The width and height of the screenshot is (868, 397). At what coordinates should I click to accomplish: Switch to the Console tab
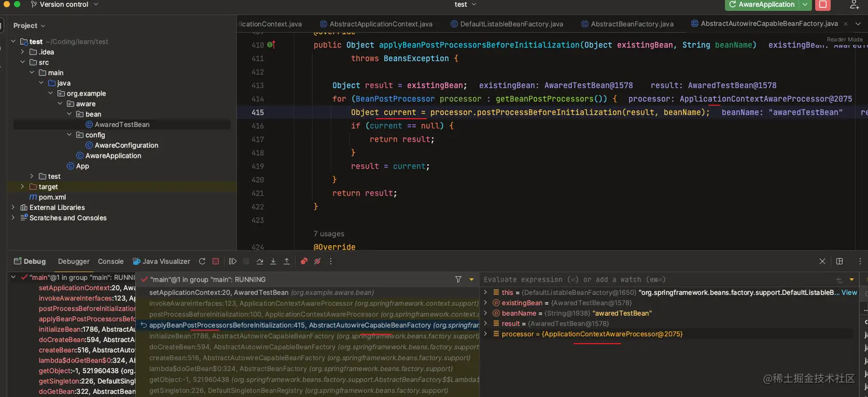tap(110, 261)
